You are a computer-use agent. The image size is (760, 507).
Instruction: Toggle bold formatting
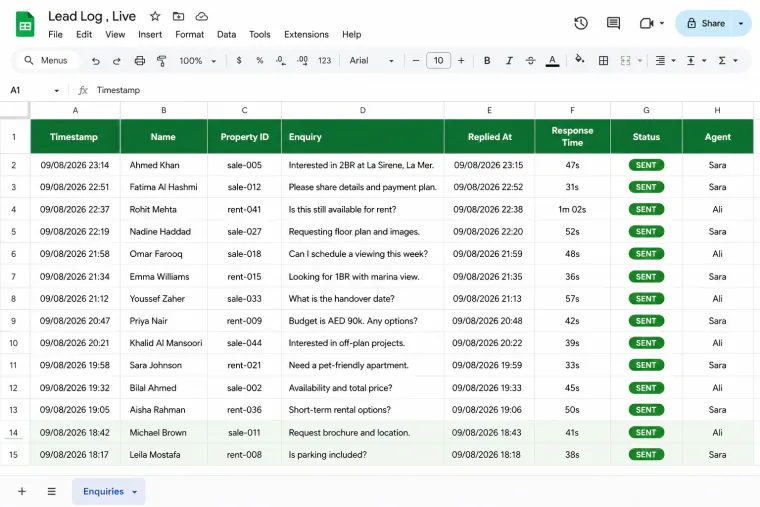pyautogui.click(x=487, y=61)
